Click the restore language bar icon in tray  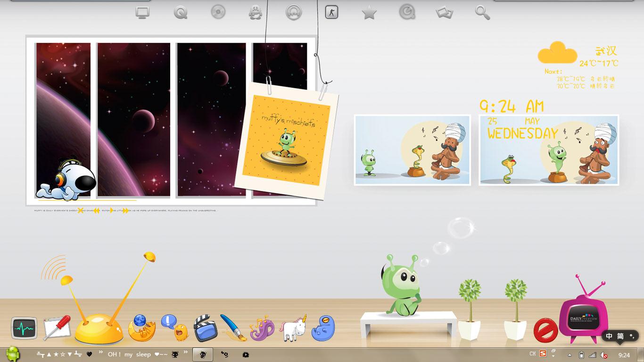pyautogui.click(x=553, y=351)
